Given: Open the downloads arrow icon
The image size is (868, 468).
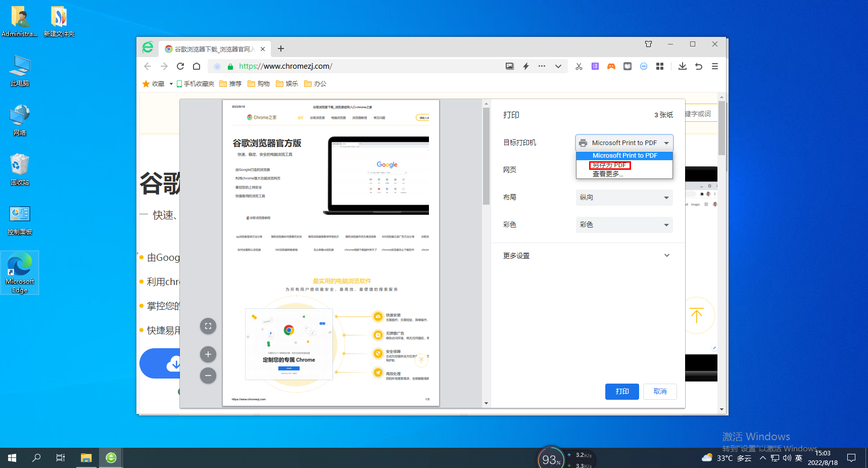Looking at the screenshot, I should click(x=683, y=66).
